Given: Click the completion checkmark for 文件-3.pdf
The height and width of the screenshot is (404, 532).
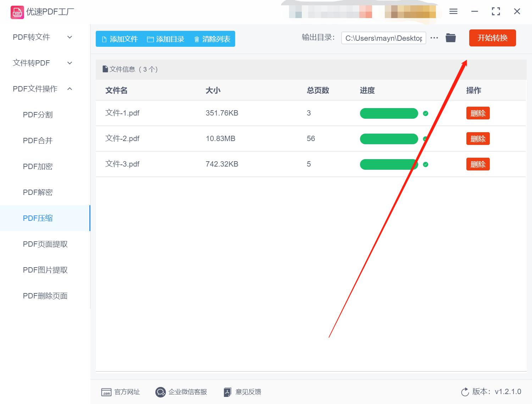Looking at the screenshot, I should pyautogui.click(x=426, y=164).
